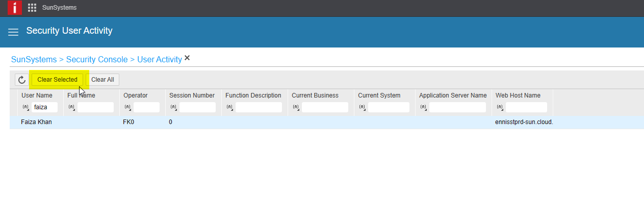Open filter operator for Function Description

click(229, 107)
